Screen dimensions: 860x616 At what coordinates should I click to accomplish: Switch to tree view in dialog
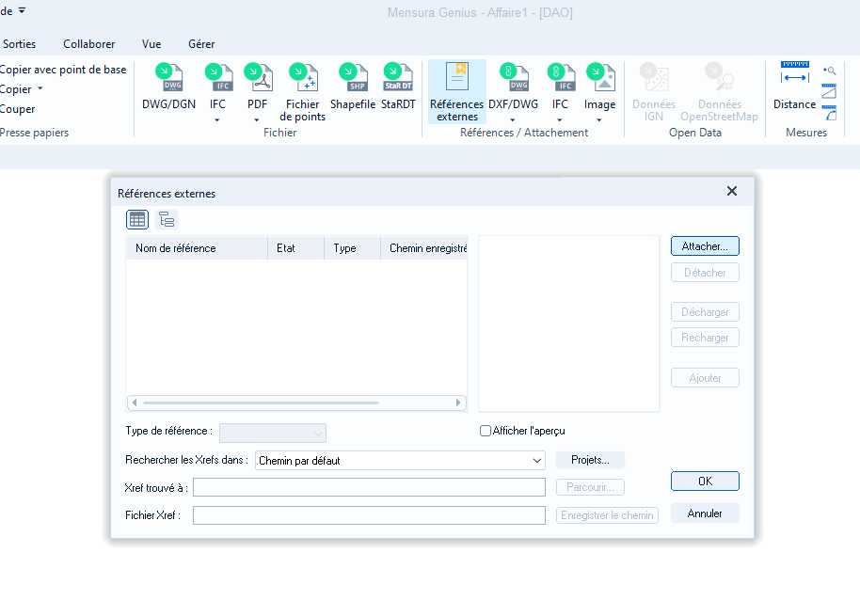[167, 220]
